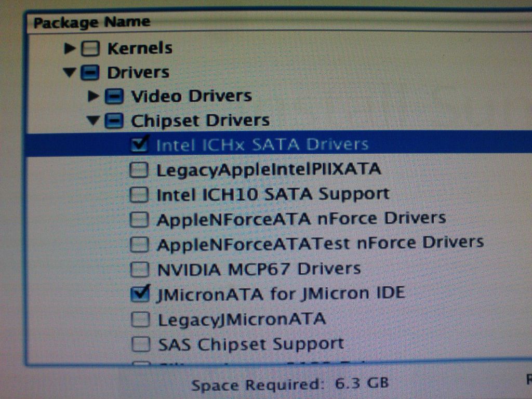Collapse the Chipset Drivers disclosure triangle

click(94, 121)
